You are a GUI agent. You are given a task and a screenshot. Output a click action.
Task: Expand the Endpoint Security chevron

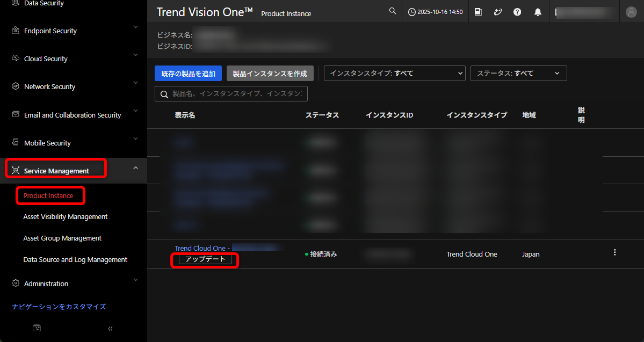tap(135, 27)
